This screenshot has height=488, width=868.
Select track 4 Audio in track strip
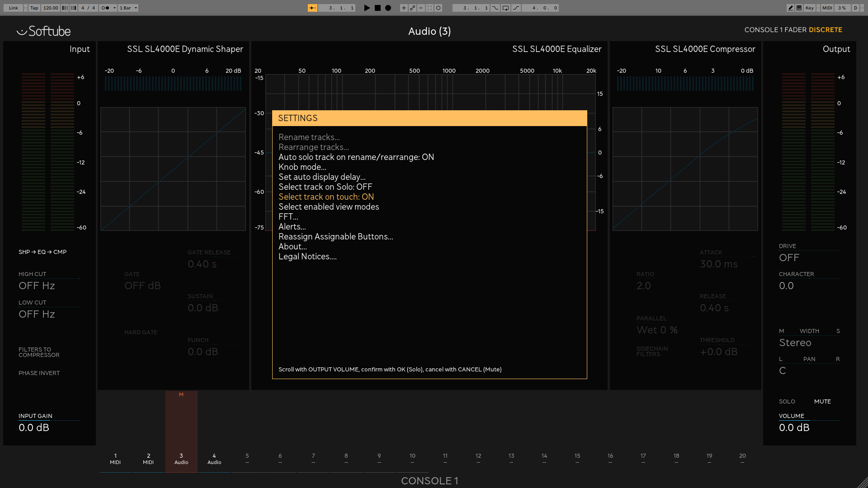tap(214, 459)
